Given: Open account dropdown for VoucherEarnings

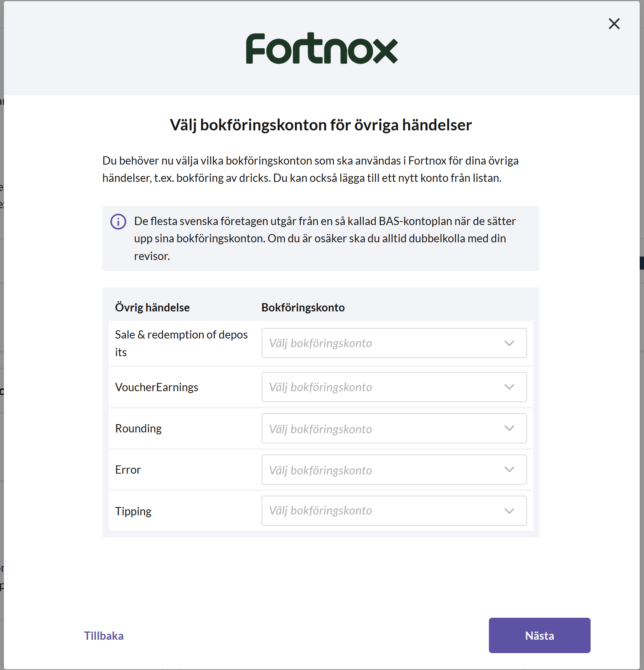Looking at the screenshot, I should point(394,387).
